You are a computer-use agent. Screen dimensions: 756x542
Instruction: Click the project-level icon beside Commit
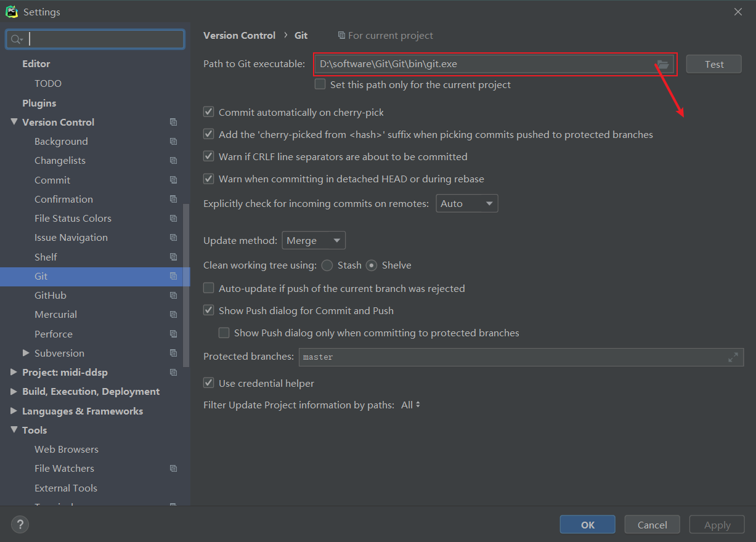pos(173,180)
